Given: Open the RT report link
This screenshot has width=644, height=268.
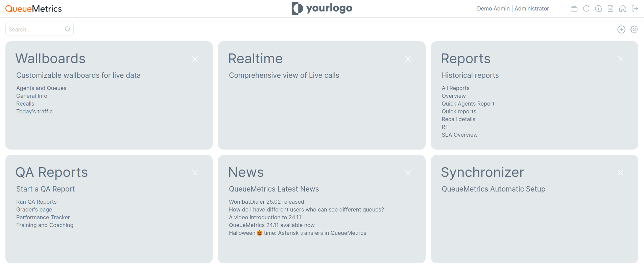Looking at the screenshot, I should [445, 127].
